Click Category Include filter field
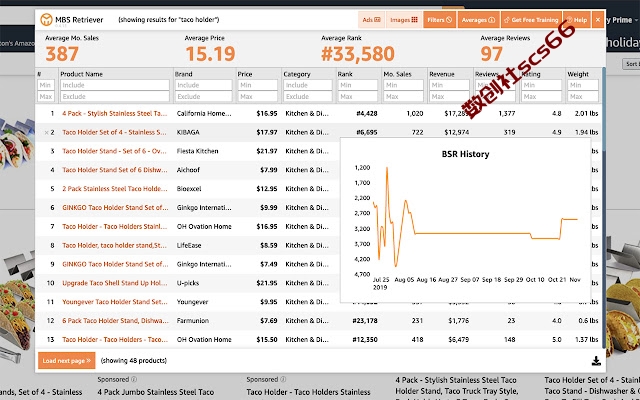Image resolution: width=640 pixels, height=400 pixels. tap(307, 85)
